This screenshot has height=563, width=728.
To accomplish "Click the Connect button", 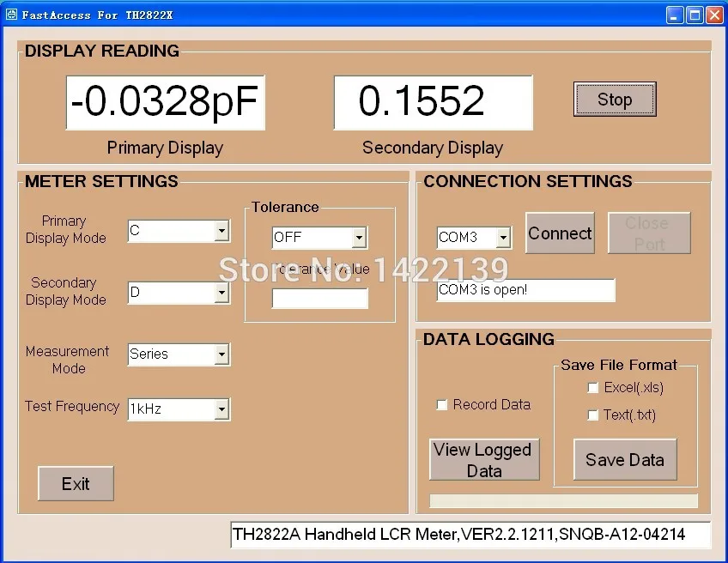I will click(x=560, y=233).
